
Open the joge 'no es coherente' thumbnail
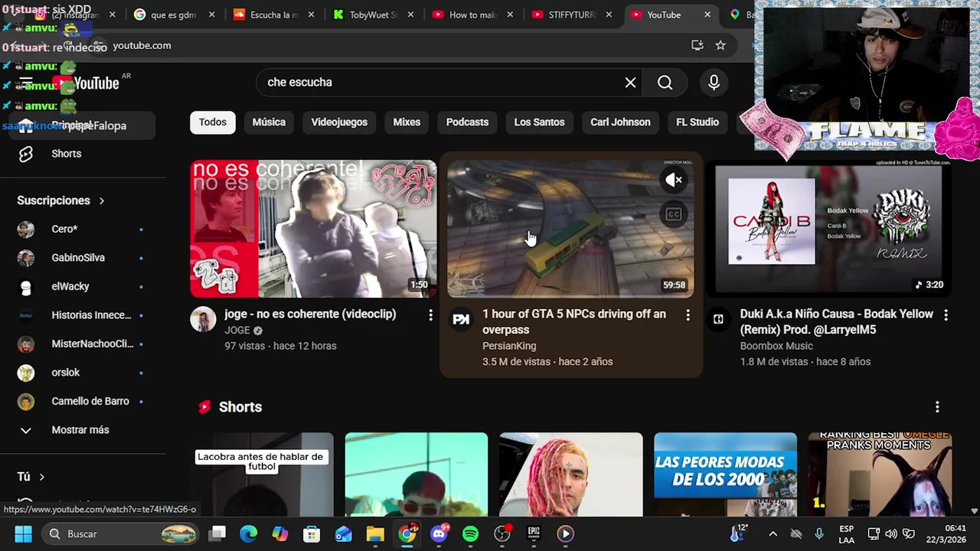tap(313, 228)
